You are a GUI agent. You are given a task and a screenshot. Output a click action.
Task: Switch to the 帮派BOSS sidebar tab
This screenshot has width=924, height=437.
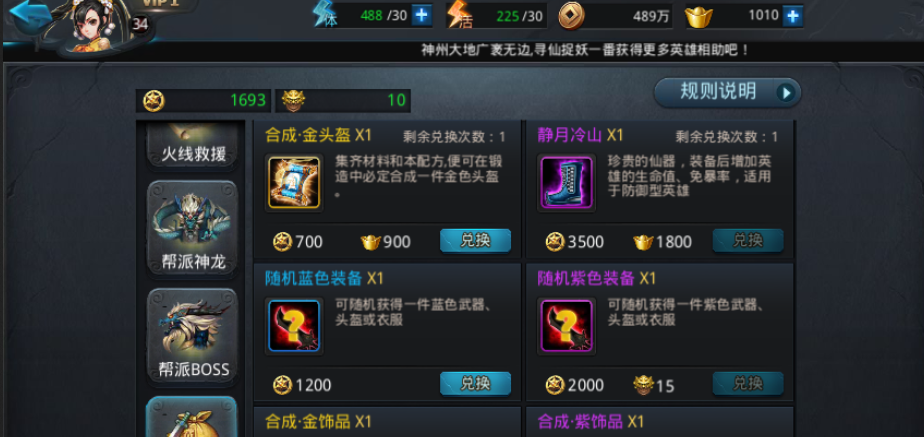(193, 337)
